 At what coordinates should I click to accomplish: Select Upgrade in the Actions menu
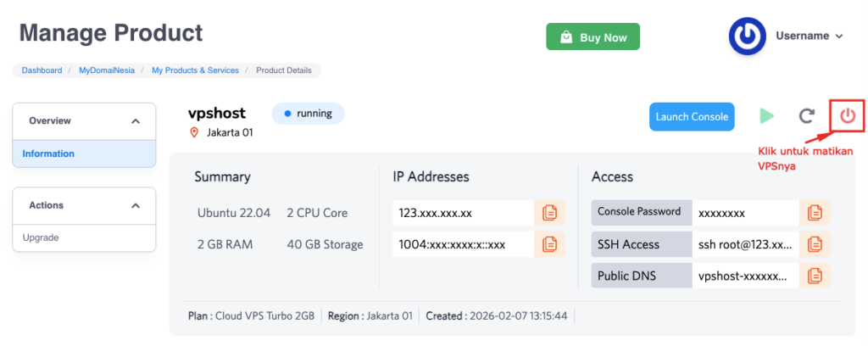coord(84,238)
